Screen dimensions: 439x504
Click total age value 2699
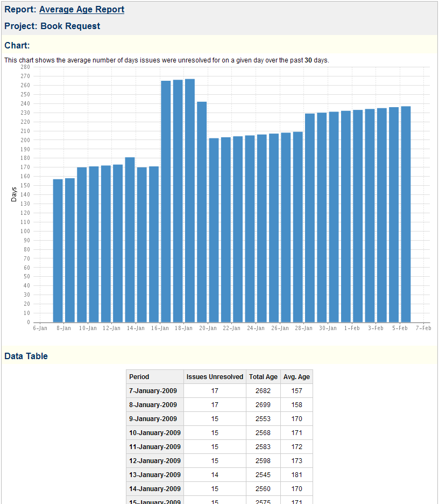(263, 405)
